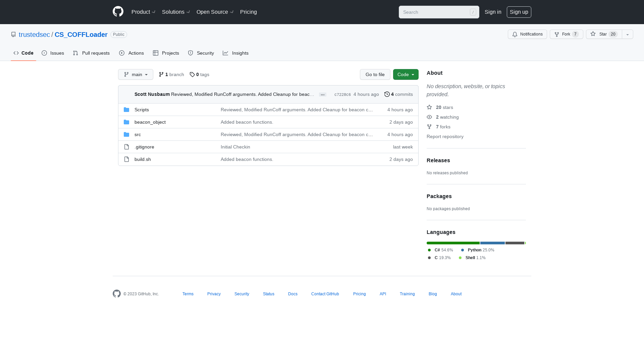Click the search input field

[x=438, y=12]
